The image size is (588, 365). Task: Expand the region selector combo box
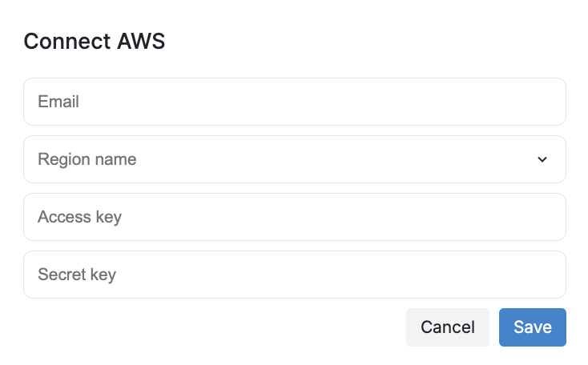294,159
